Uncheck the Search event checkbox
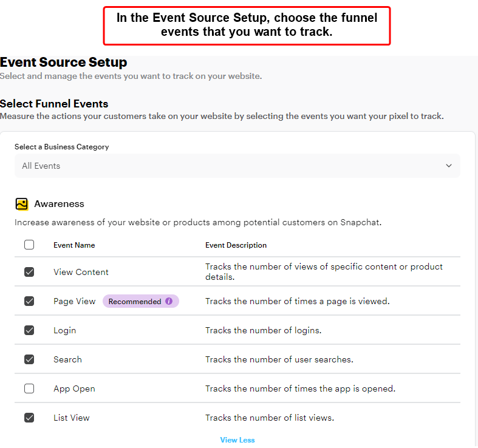Viewport: 478px width, 448px height. pyautogui.click(x=29, y=359)
